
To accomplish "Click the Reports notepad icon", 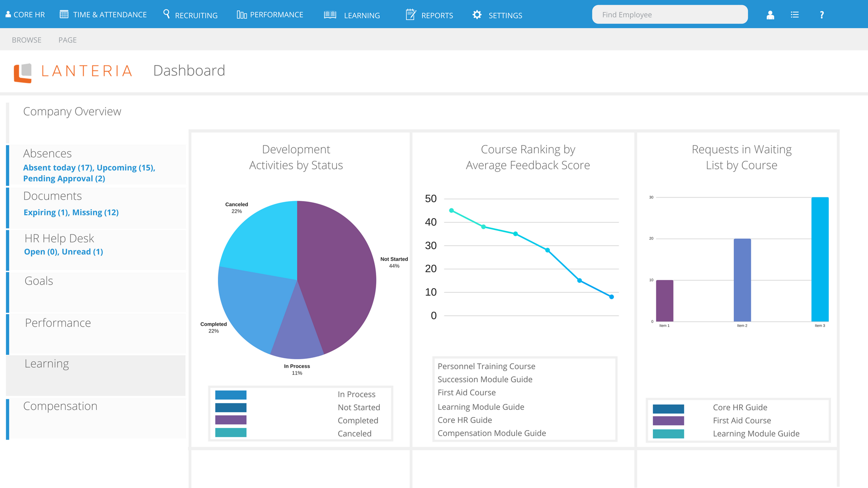I will point(410,14).
